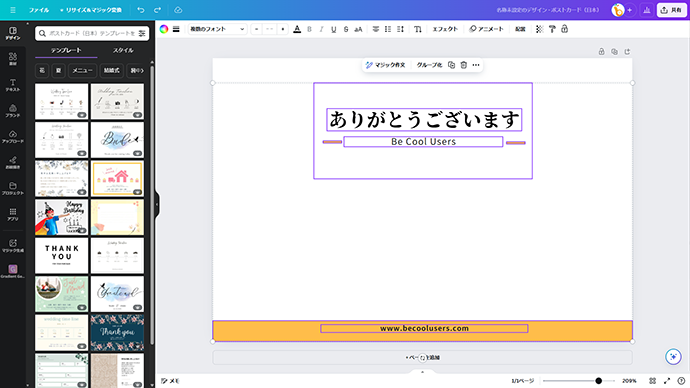Open the プロジェクト sidebar panel
Screen dimensions: 690x388
click(x=13, y=189)
